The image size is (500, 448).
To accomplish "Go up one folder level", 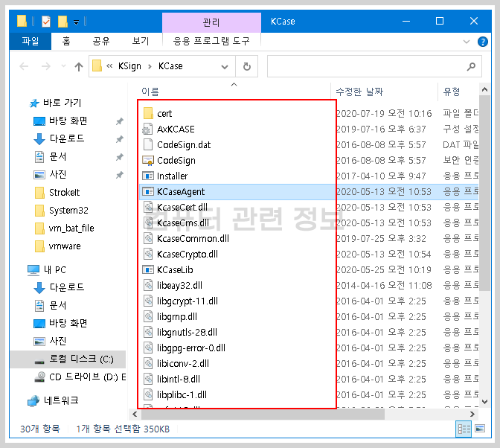I will [x=79, y=66].
